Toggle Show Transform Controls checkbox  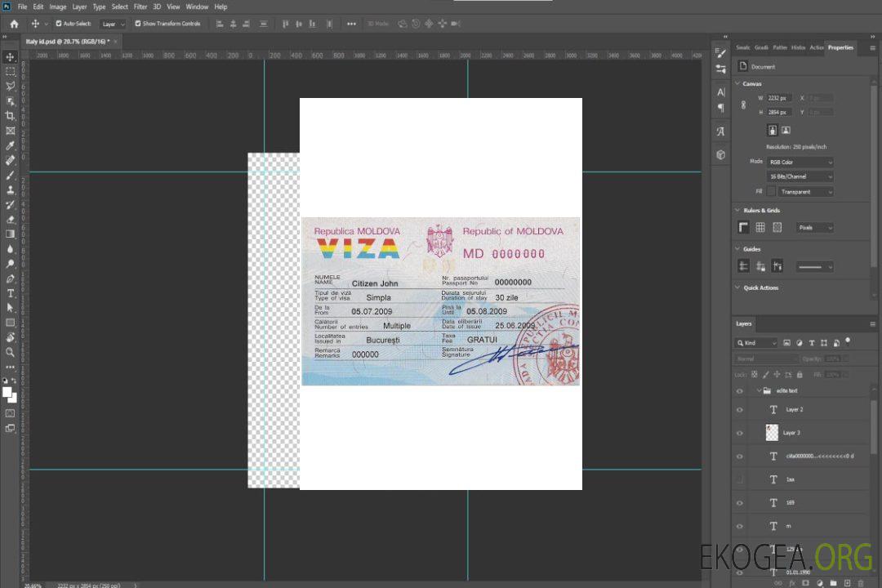[138, 24]
